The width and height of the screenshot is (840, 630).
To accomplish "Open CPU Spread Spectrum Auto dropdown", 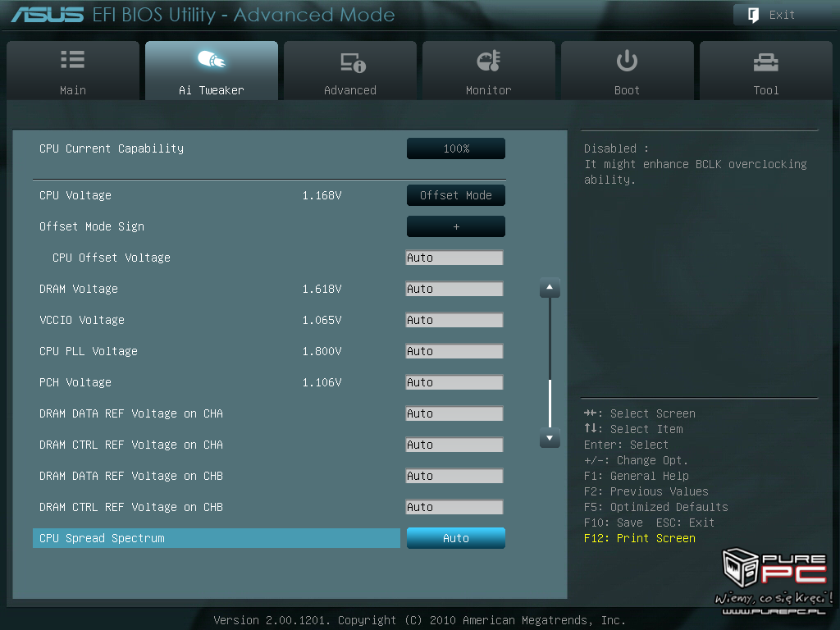I will coord(456,538).
